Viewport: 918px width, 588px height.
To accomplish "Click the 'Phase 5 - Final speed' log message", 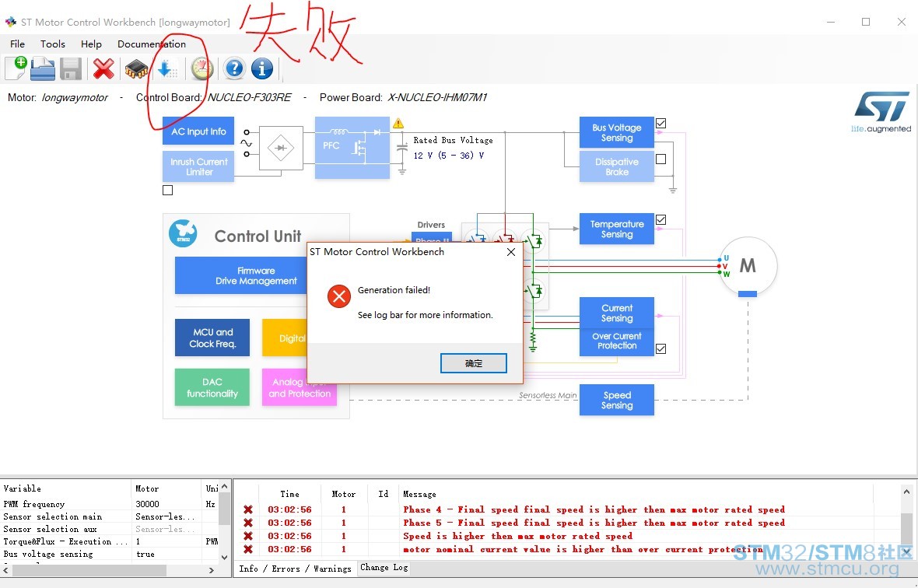I will [594, 523].
